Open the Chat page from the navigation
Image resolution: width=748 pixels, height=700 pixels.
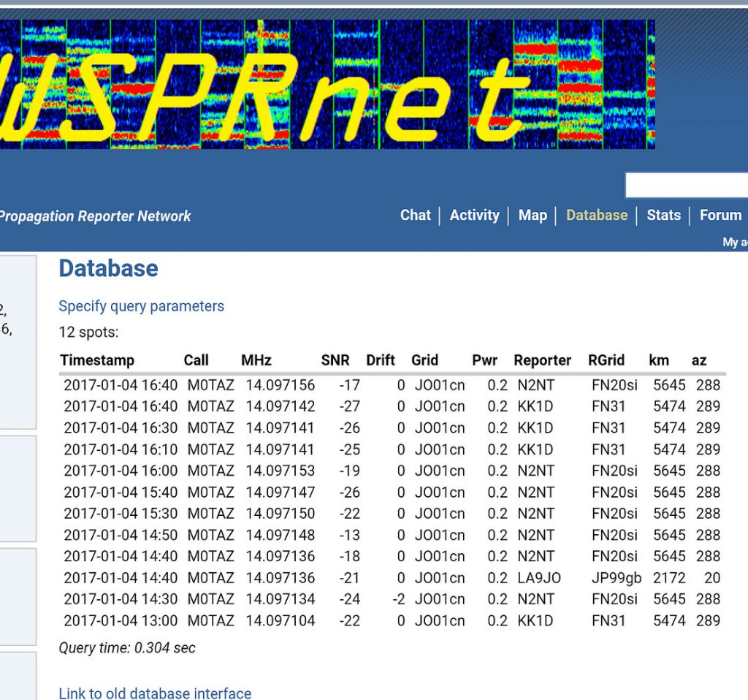pos(415,215)
